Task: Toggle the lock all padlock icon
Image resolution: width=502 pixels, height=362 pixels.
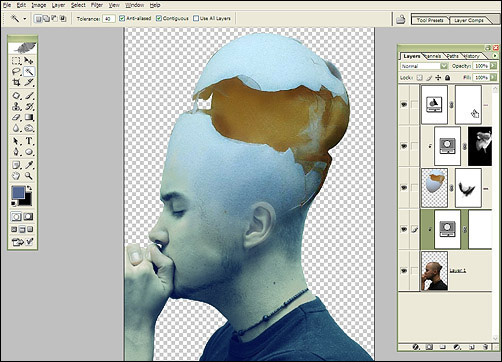Action: click(x=447, y=78)
